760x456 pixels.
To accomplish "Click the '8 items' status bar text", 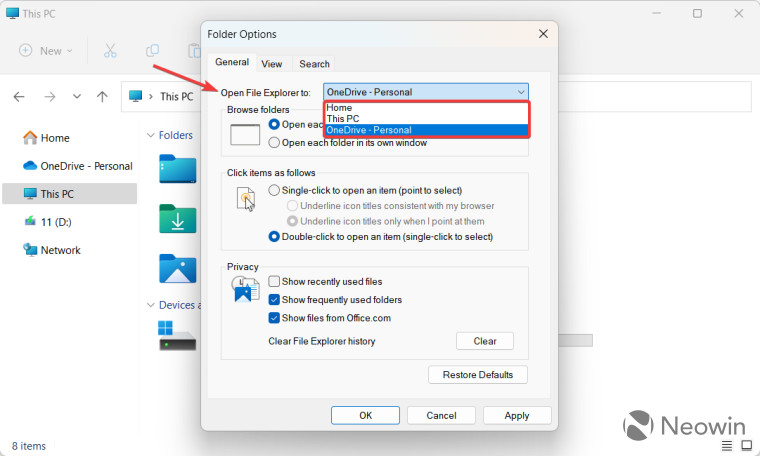I will (29, 446).
